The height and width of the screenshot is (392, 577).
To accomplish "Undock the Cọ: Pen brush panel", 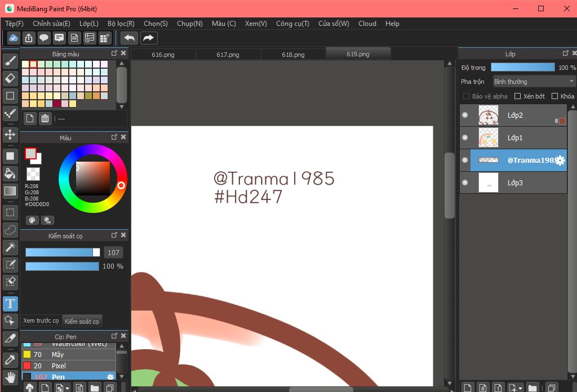I will pyautogui.click(x=114, y=336).
